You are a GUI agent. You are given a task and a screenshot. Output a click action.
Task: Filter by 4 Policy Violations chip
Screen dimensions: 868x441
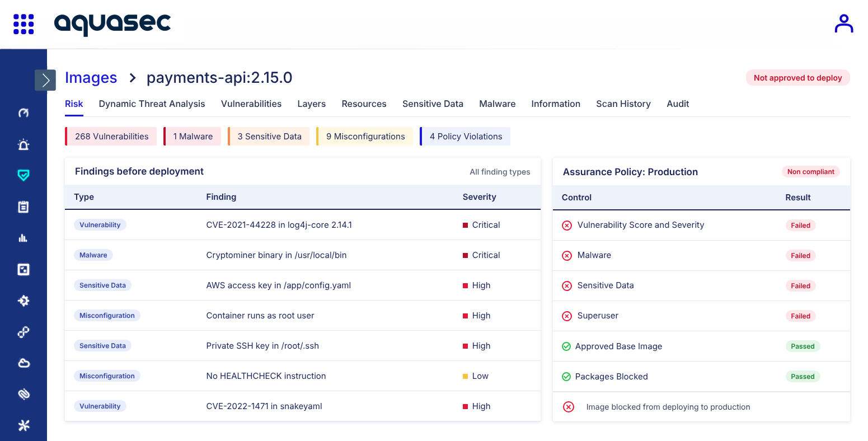click(x=465, y=137)
